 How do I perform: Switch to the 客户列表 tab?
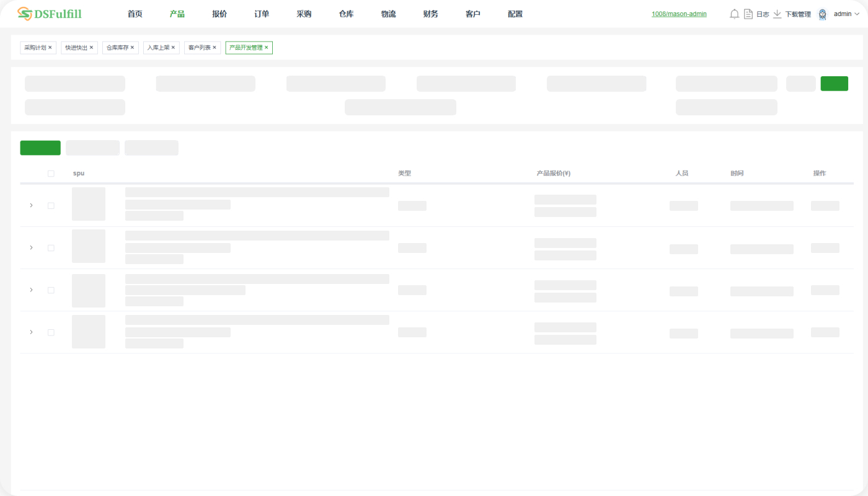tap(199, 48)
